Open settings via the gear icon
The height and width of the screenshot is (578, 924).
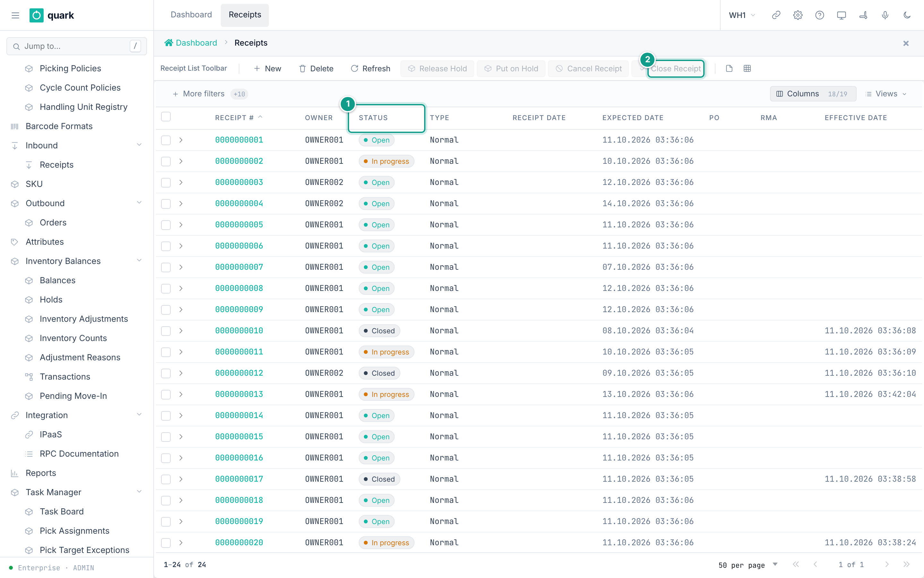tap(798, 15)
